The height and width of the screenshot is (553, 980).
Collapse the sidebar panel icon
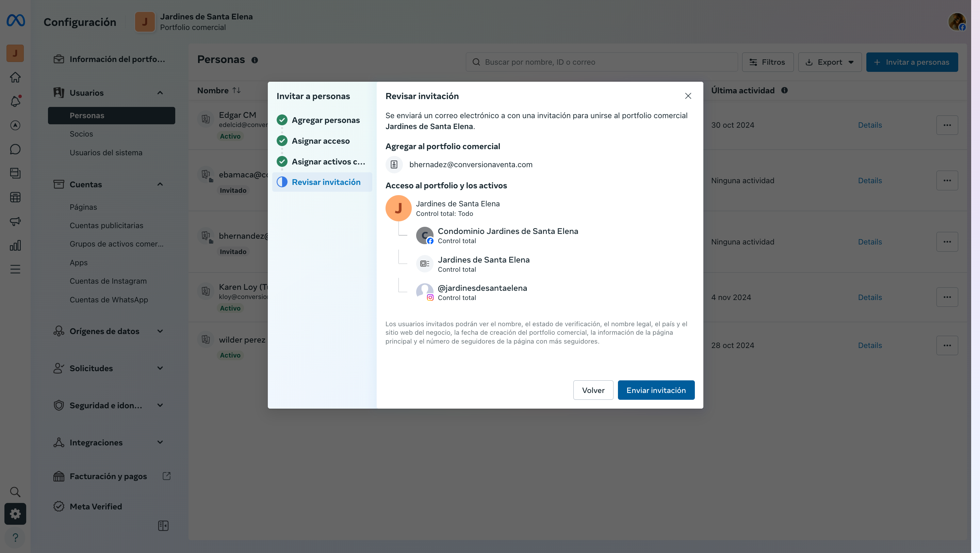[x=163, y=526]
